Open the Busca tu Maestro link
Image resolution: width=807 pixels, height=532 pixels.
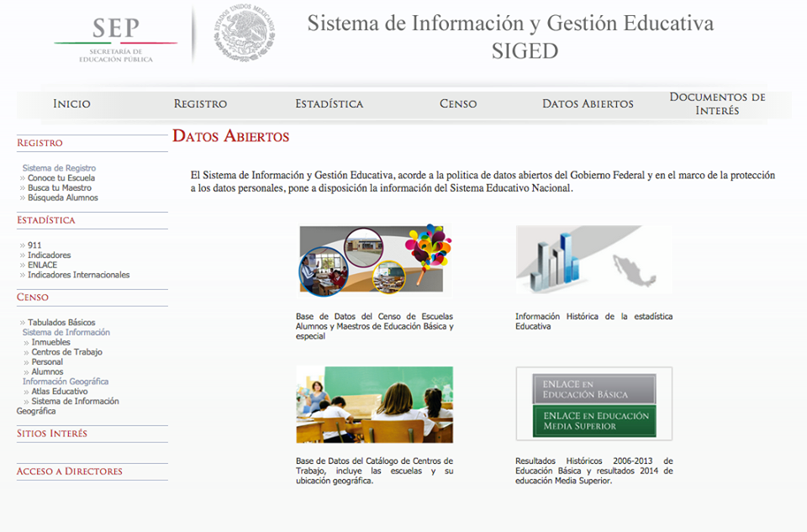click(60, 187)
